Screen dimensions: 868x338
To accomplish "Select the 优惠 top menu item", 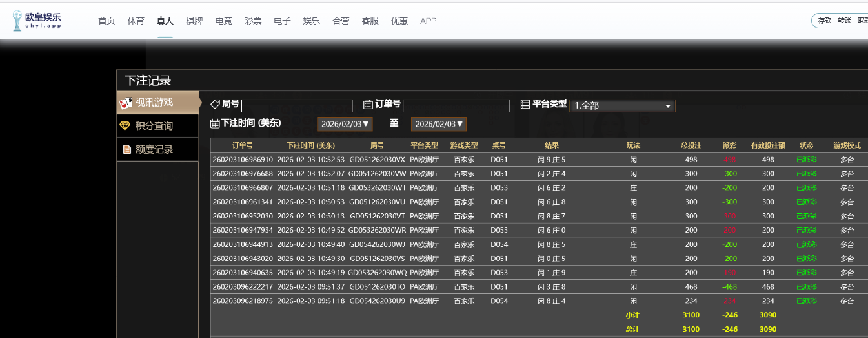I will [399, 21].
